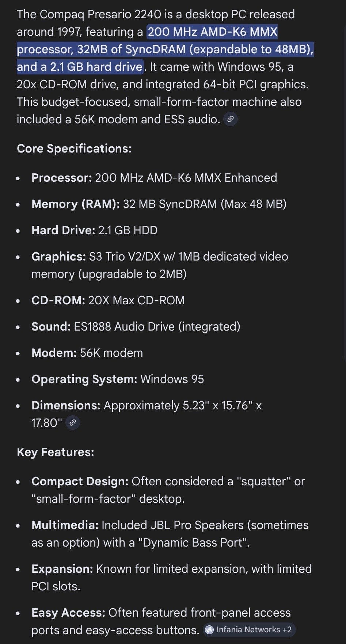Click the "Core Specifications:" heading
This screenshot has width=346, height=644.
point(74,149)
